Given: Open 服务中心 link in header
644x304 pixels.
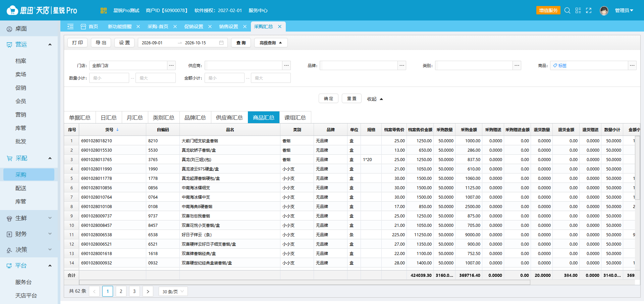Looking at the screenshot, I should 258,10.
